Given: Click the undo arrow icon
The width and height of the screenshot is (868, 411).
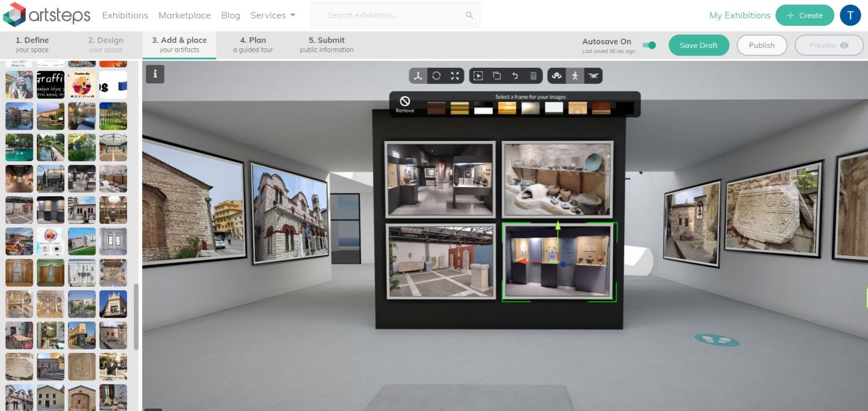Looking at the screenshot, I should click(515, 76).
